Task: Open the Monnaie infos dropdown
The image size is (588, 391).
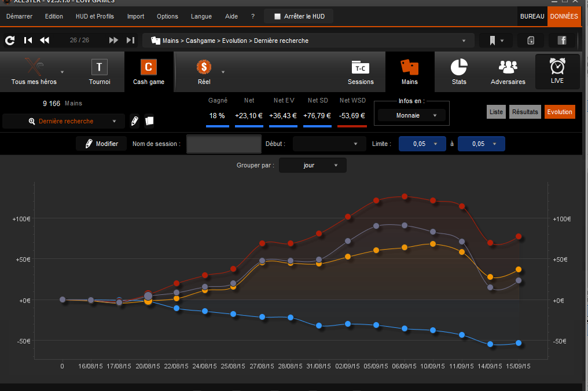Action: 411,116
